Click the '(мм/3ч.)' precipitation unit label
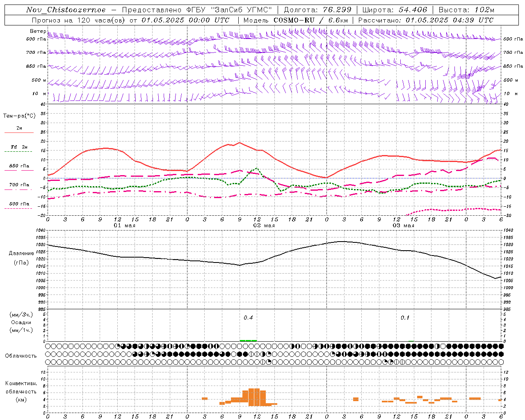The height and width of the screenshot is (420, 525). (21, 315)
